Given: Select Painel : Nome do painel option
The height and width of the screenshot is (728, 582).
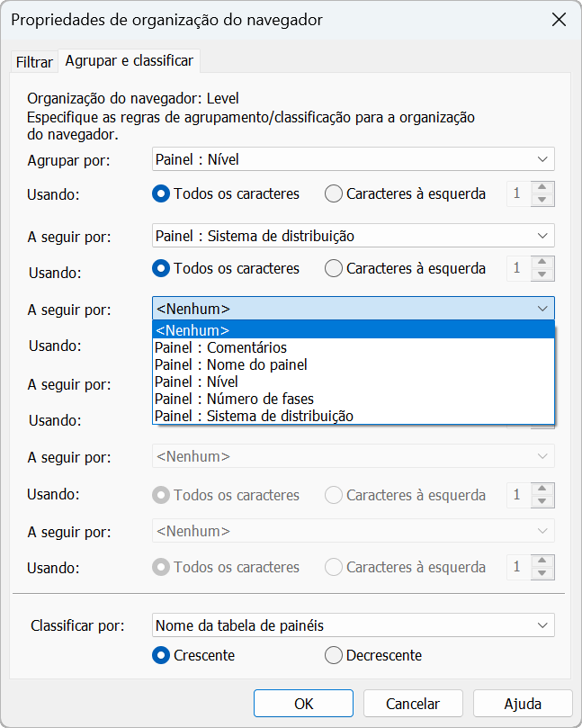Looking at the screenshot, I should pos(353,364).
